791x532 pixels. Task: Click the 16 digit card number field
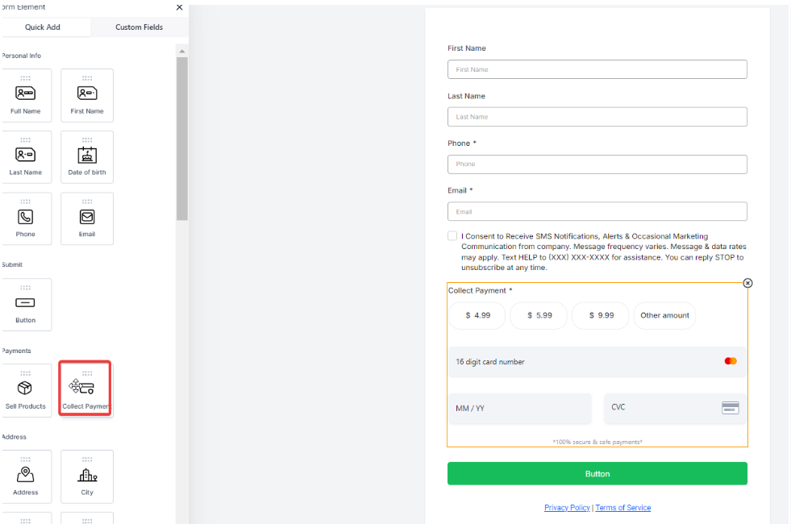tap(589, 362)
